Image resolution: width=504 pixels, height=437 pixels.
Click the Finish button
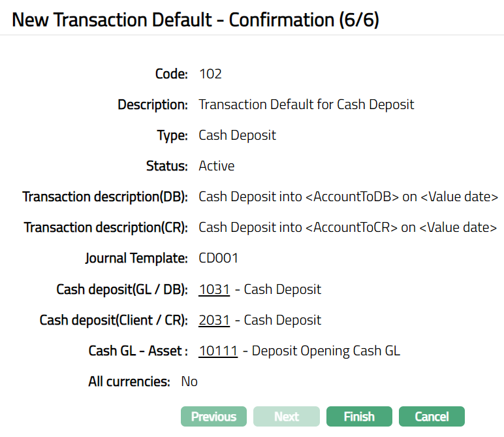pos(359,417)
